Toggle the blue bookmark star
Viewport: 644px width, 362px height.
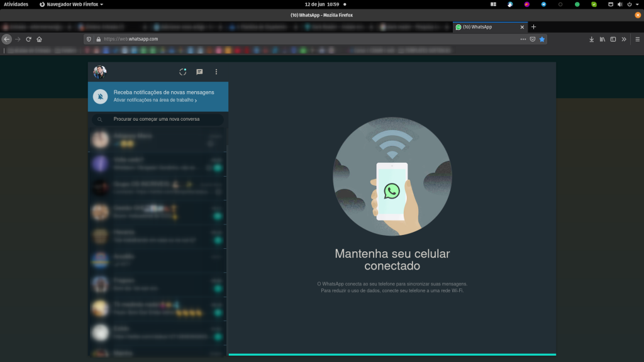542,39
